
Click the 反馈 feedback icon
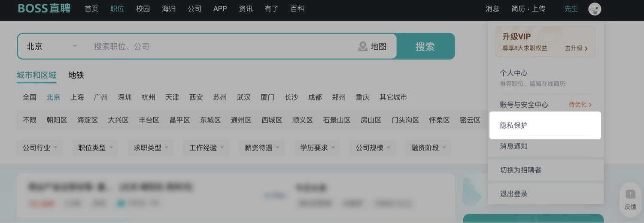(630, 195)
